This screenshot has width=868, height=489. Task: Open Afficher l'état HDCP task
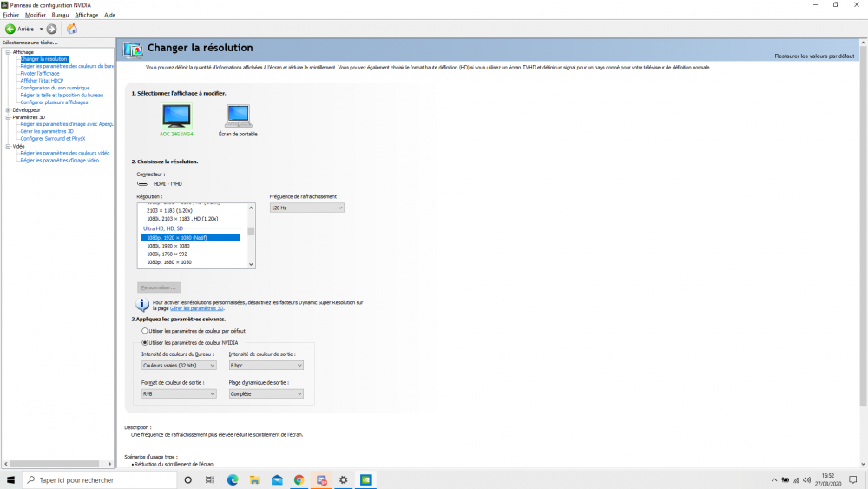tap(42, 80)
